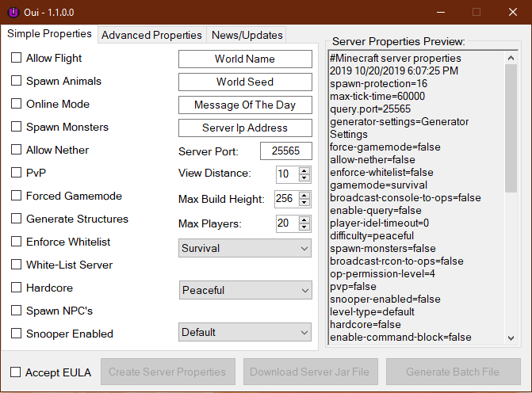
Task: Click the level-type=default preview line
Action: 372,311
